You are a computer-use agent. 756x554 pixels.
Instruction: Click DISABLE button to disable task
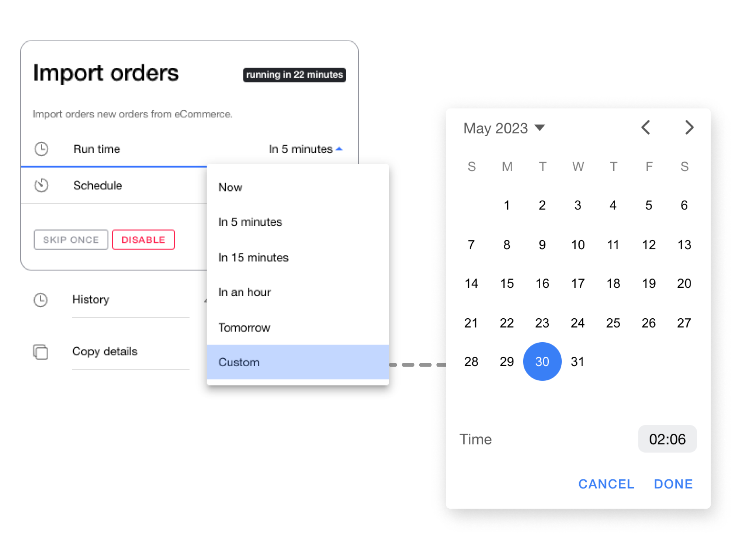click(143, 239)
